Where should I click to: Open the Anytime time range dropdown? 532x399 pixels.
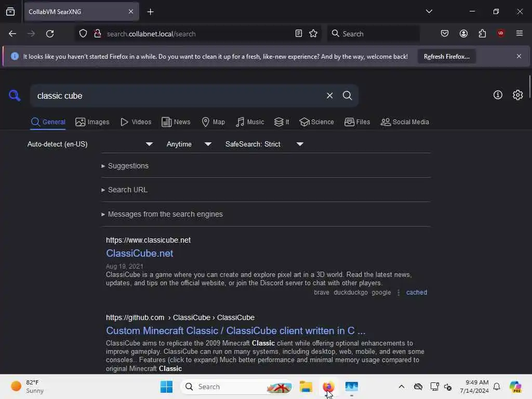(x=189, y=144)
